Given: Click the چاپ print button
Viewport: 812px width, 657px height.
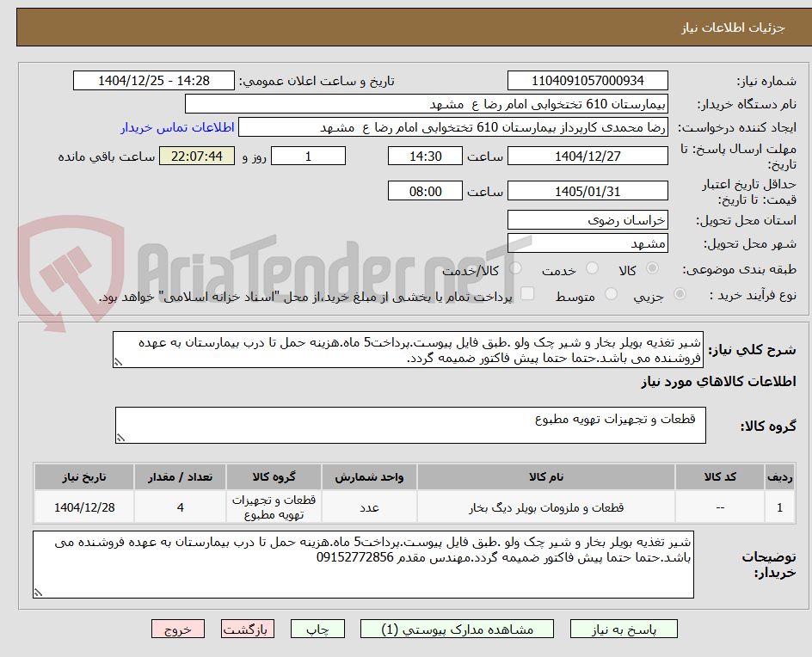Looking at the screenshot, I should point(317,629).
